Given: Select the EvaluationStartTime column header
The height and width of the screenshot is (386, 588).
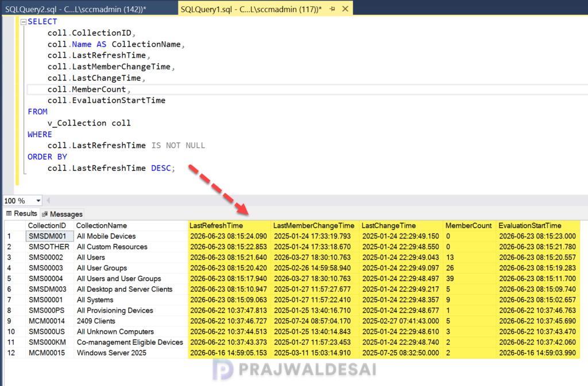Looking at the screenshot, I should 529,225.
